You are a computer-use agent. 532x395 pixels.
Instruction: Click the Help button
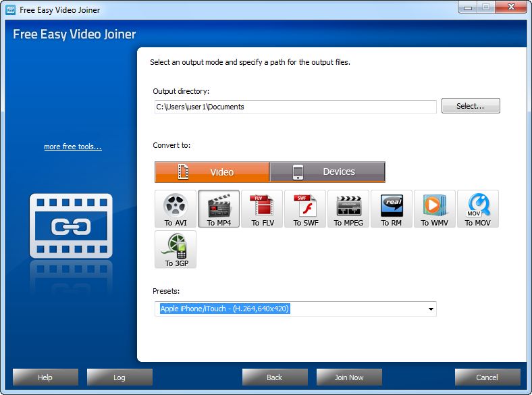coord(45,377)
